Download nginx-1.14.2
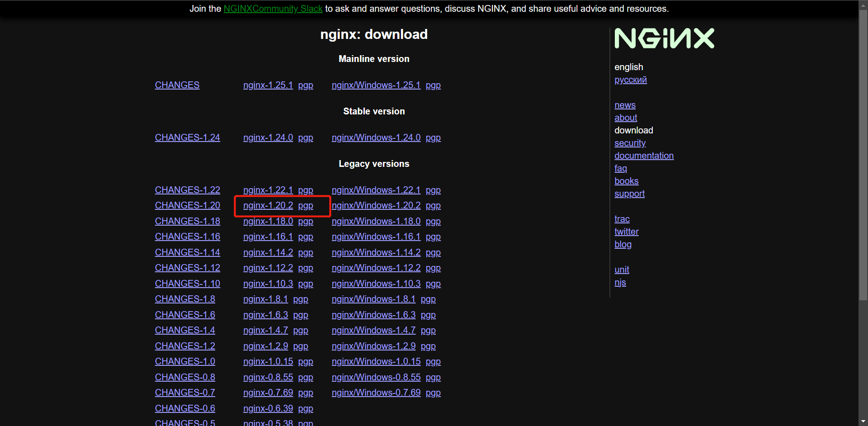The width and height of the screenshot is (868, 426). pyautogui.click(x=268, y=252)
